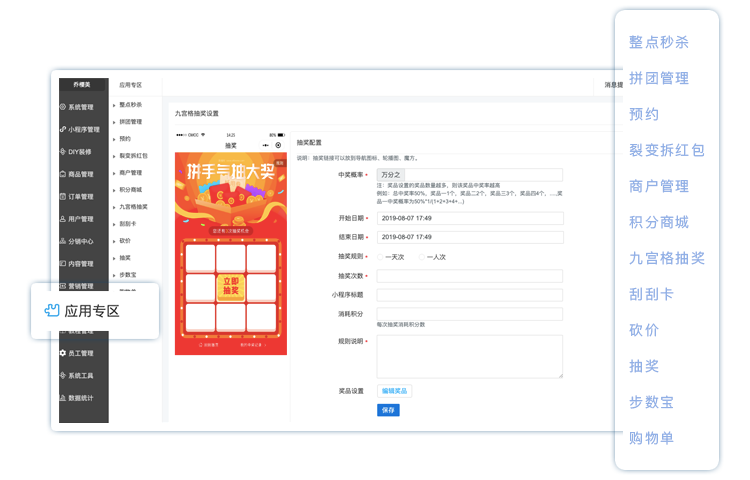Click the 编辑奖品 button

pos(394,391)
